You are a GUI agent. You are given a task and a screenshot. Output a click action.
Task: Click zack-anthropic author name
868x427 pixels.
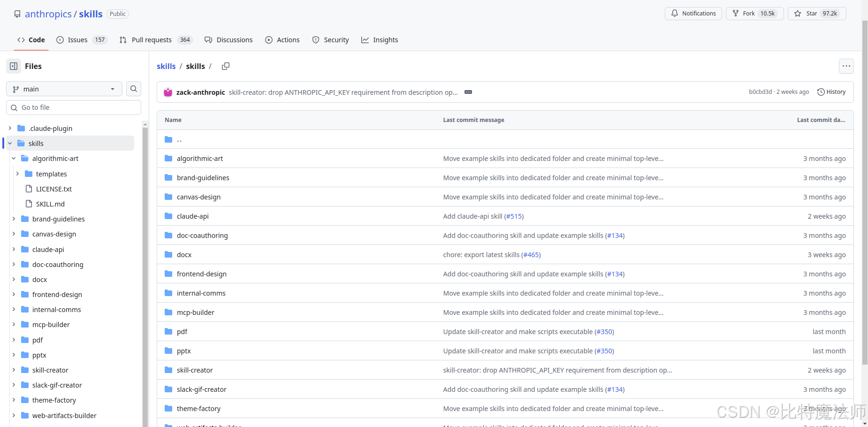pyautogui.click(x=201, y=92)
